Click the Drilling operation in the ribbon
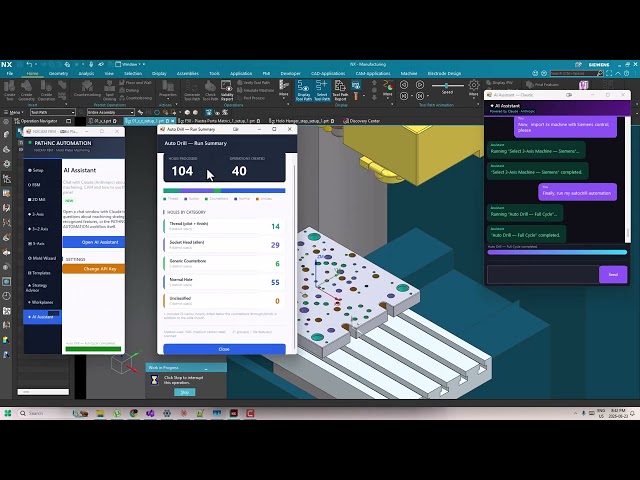This screenshot has width=640, height=480. click(x=129, y=90)
